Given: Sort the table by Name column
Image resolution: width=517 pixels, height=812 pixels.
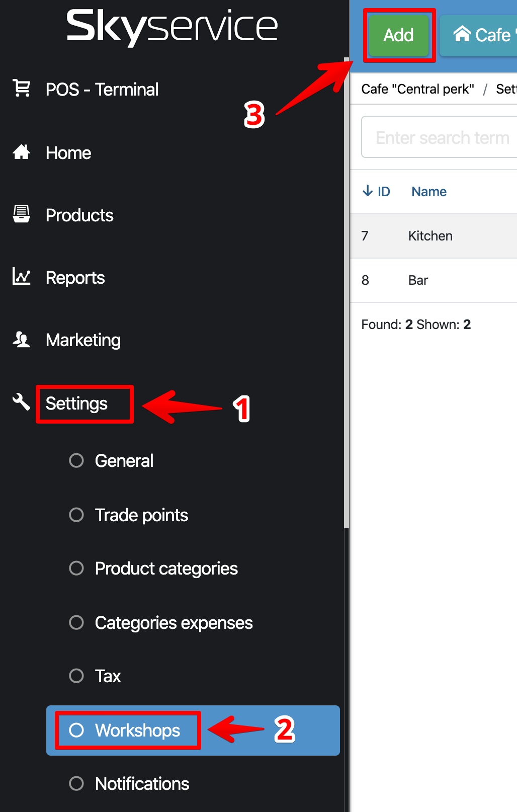Looking at the screenshot, I should coord(429,192).
